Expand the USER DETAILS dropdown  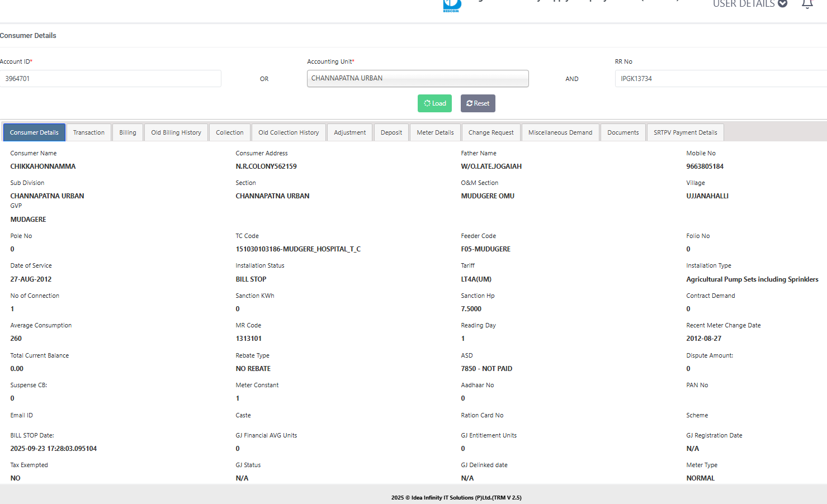coord(750,4)
